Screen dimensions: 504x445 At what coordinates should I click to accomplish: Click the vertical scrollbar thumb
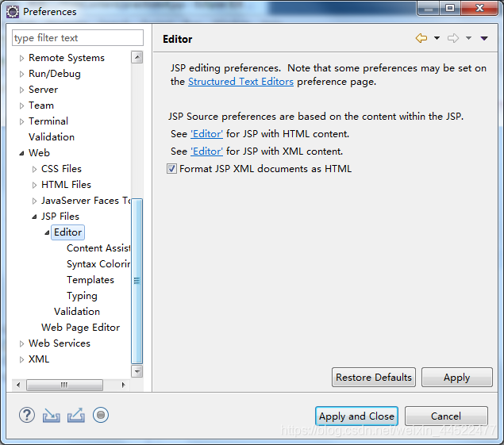tap(137, 281)
